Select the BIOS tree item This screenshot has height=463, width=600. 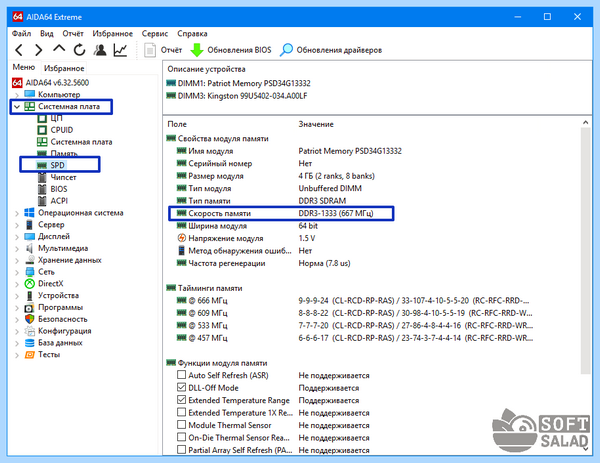(x=59, y=189)
